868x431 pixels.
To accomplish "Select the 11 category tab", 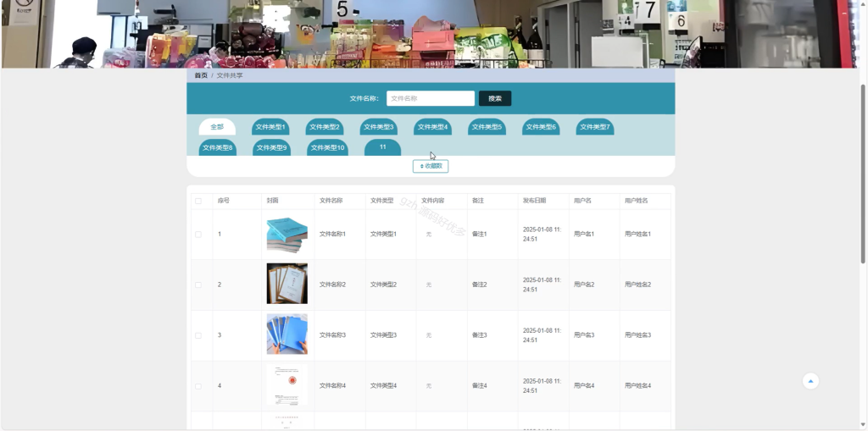I will point(382,147).
